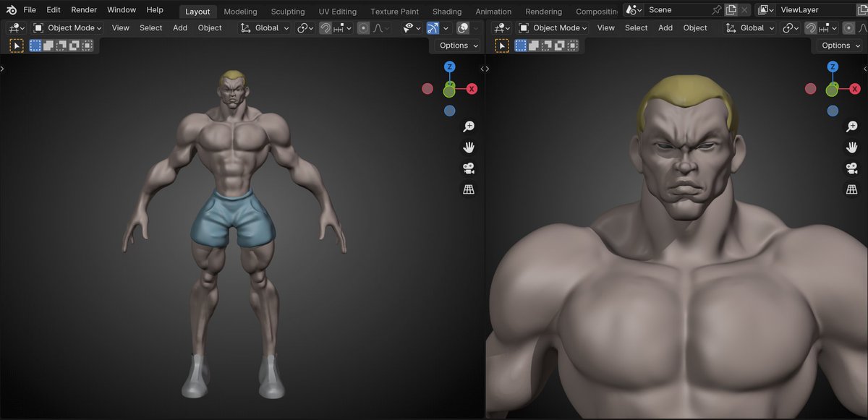Switch to the UV Editing workspace tab
The image size is (868, 420).
coord(338,12)
